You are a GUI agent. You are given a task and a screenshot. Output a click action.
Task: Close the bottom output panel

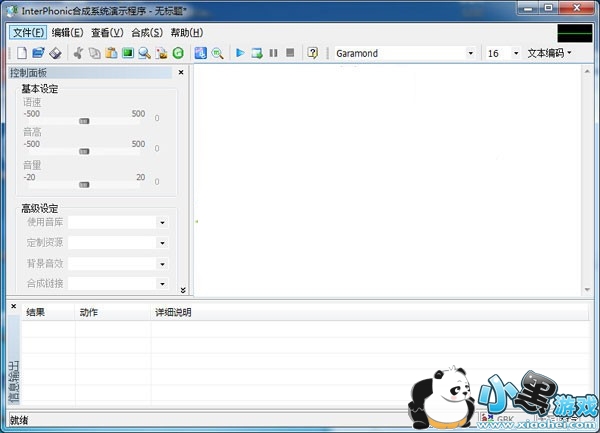click(x=13, y=306)
